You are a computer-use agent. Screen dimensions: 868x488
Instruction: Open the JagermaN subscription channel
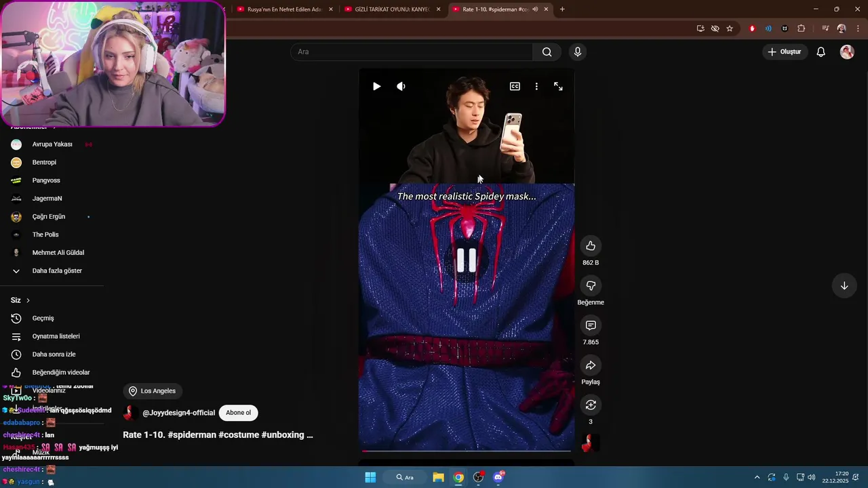tap(47, 199)
